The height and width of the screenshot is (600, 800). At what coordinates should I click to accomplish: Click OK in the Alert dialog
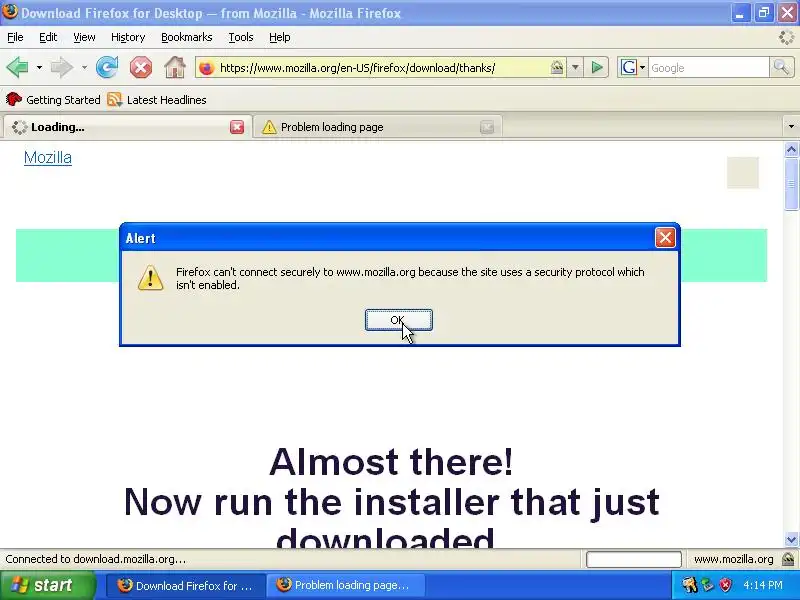[x=398, y=320]
